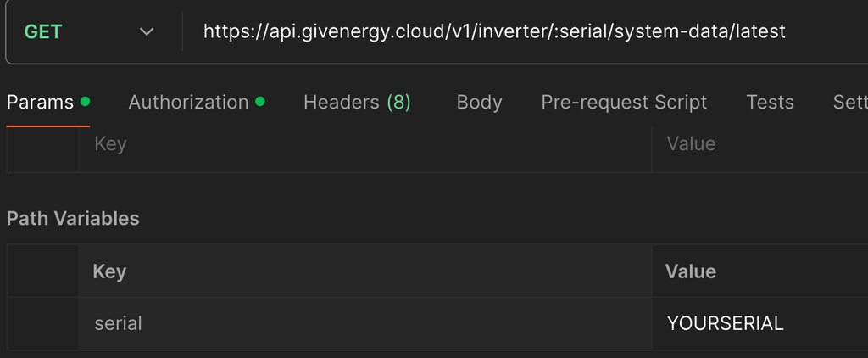Open the Pre-request Script tab
The width and height of the screenshot is (868, 358).
pyautogui.click(x=624, y=103)
